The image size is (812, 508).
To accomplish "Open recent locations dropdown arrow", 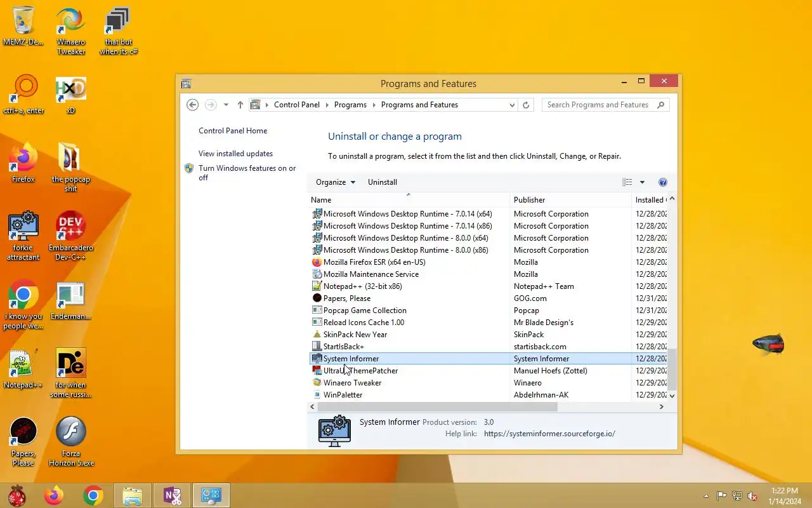I will pyautogui.click(x=226, y=105).
